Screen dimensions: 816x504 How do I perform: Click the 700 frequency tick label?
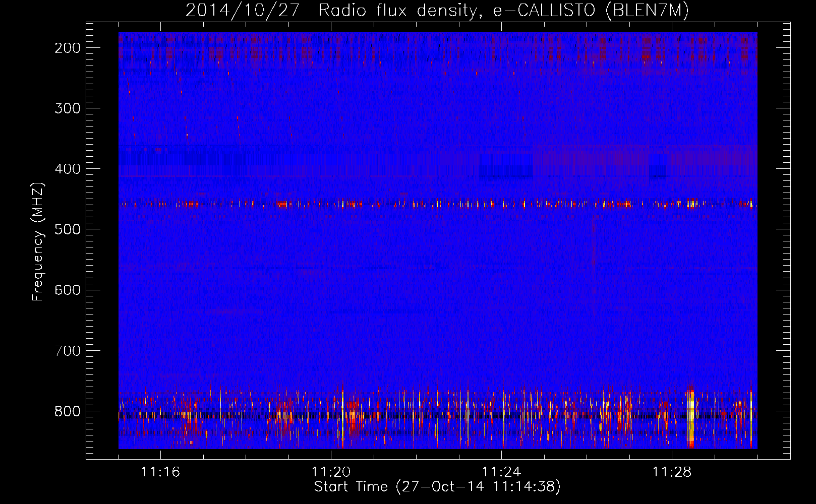coord(68,350)
